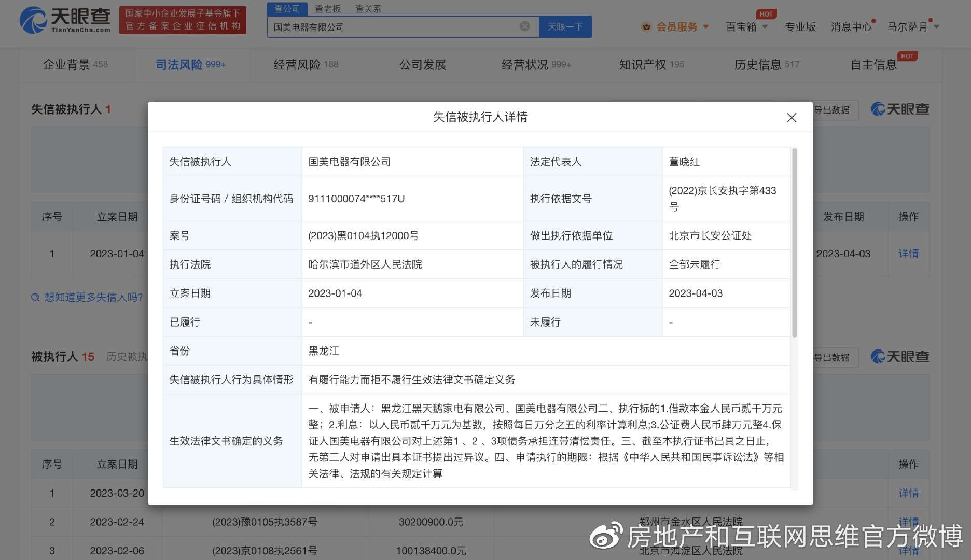Switch to the 查公司 search tab
This screenshot has height=560, width=971.
pyautogui.click(x=287, y=9)
